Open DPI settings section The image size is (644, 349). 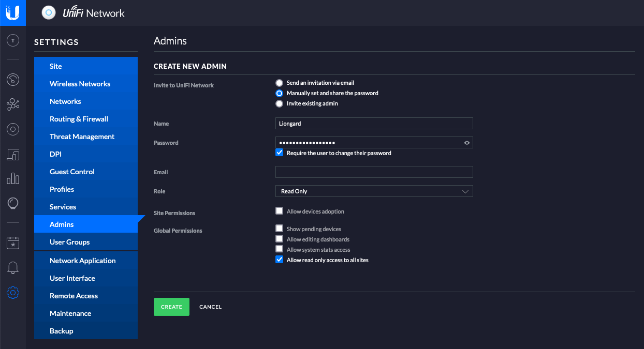[x=86, y=154]
